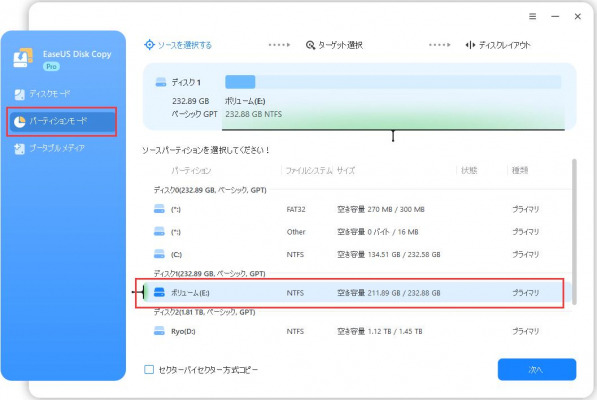597x400 pixels.
Task: Open the hamburger menu icon
Action: coord(532,16)
